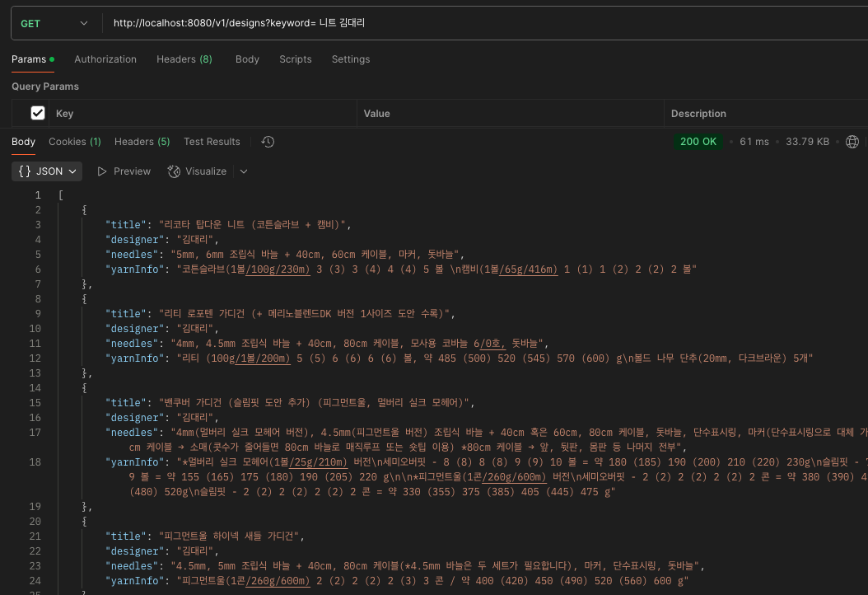Click the title value on line 21
Viewport: 868px width, 595px height.
[x=229, y=536]
